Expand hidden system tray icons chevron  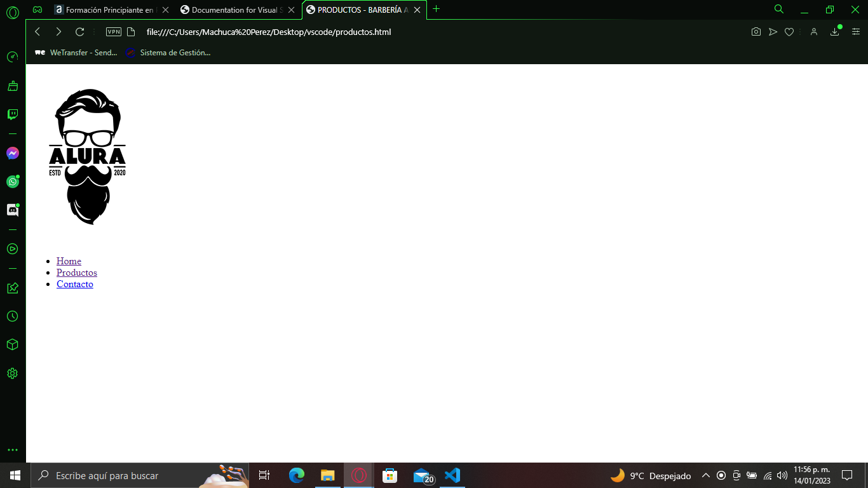[705, 475]
